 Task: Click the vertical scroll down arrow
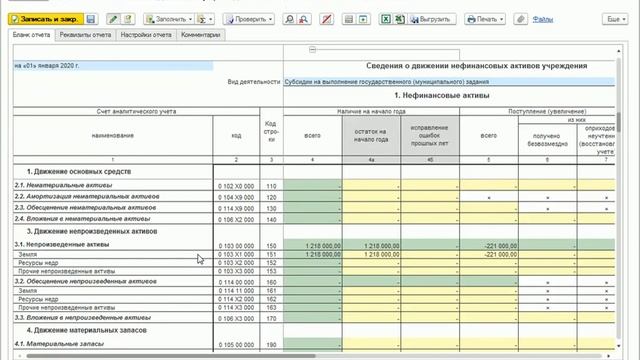pyautogui.click(x=619, y=346)
